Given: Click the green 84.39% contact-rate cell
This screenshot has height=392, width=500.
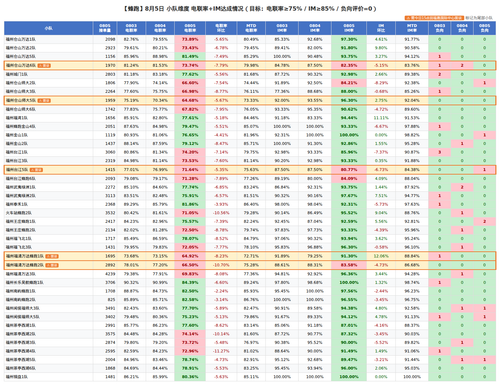Looking at the screenshot, I should point(190,283).
